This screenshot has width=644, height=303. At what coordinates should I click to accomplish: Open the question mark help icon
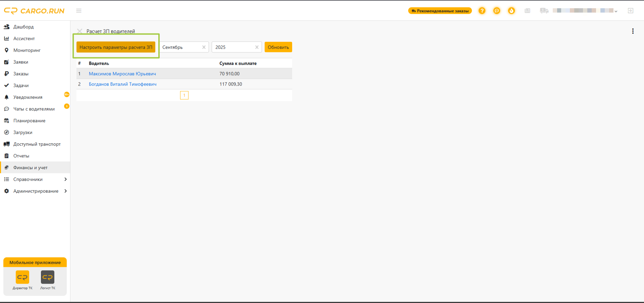pyautogui.click(x=482, y=11)
